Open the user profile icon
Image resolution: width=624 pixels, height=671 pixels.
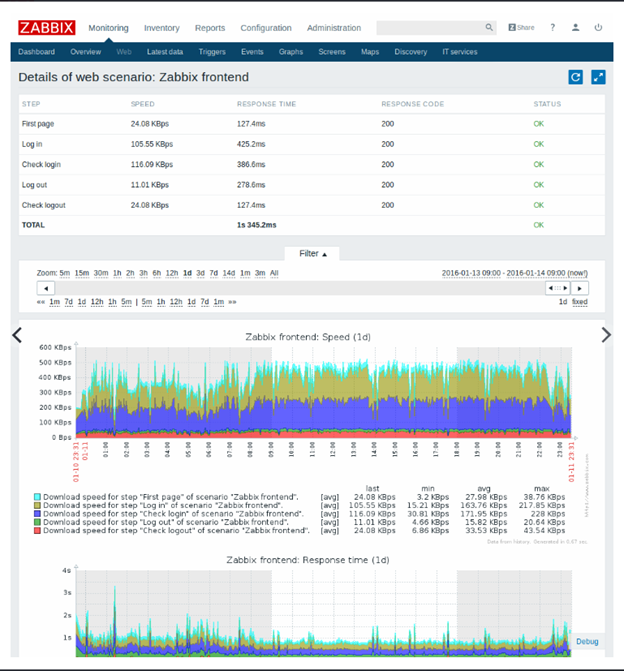tap(576, 27)
